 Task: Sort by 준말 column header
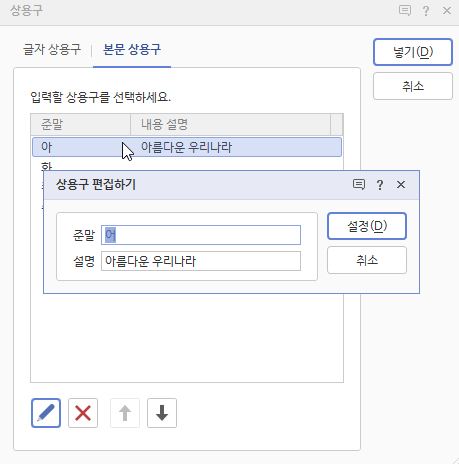click(x=81, y=125)
